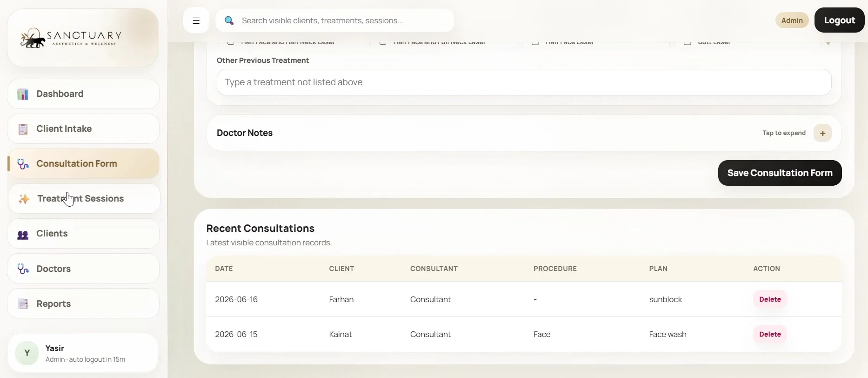The width and height of the screenshot is (868, 378).
Task: Open Treatment Sessions page
Action: click(84, 199)
